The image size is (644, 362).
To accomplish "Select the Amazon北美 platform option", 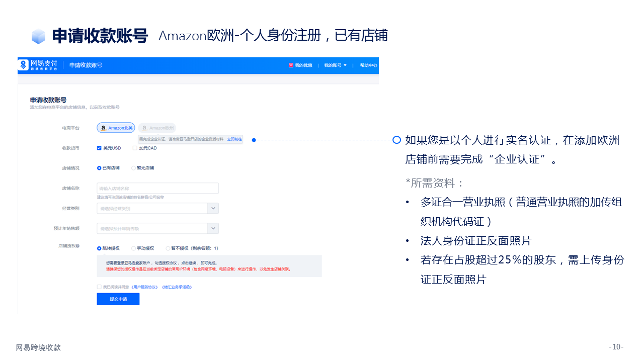I will [116, 128].
